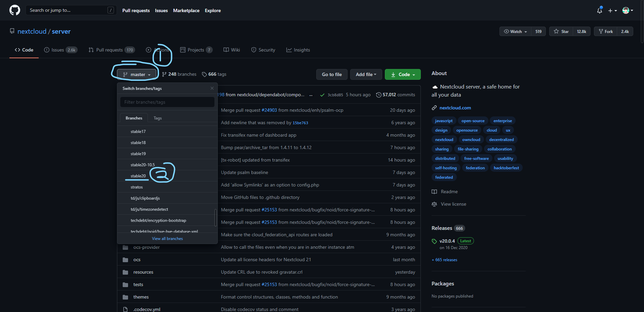Viewport: 644px width, 312px height.
Task: Open the user avatar menu
Action: point(628,10)
